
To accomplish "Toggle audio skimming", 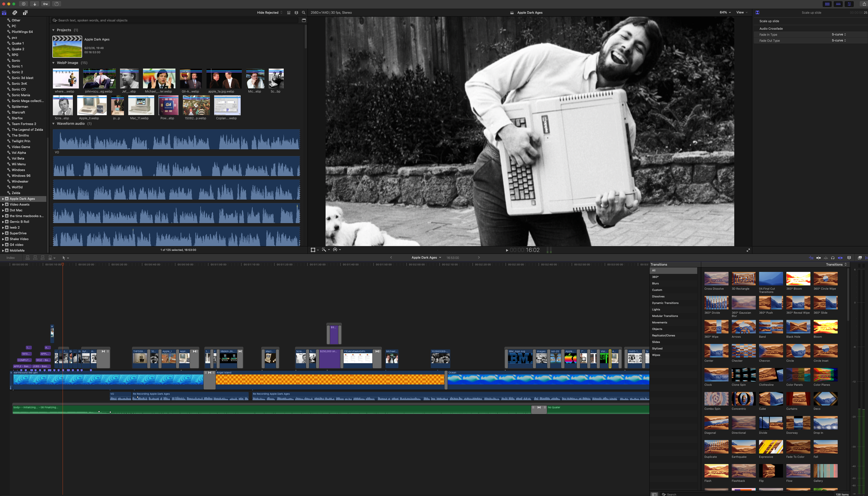I will tap(826, 258).
